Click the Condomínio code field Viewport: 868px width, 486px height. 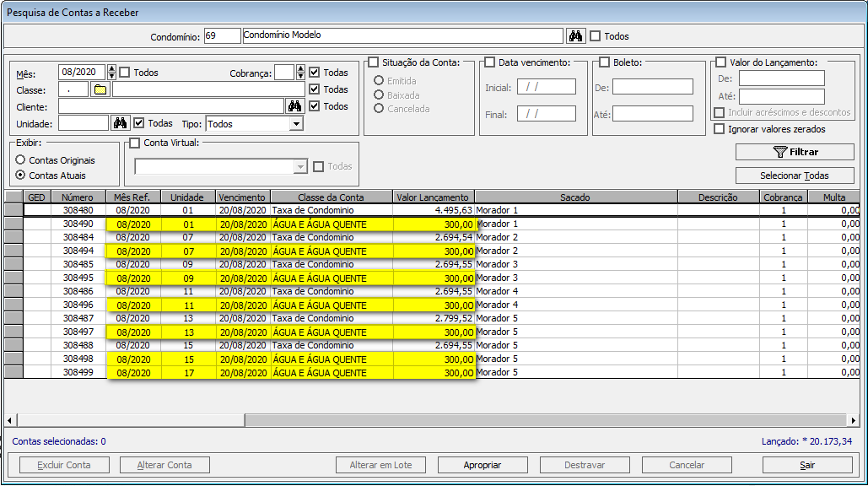coord(222,36)
